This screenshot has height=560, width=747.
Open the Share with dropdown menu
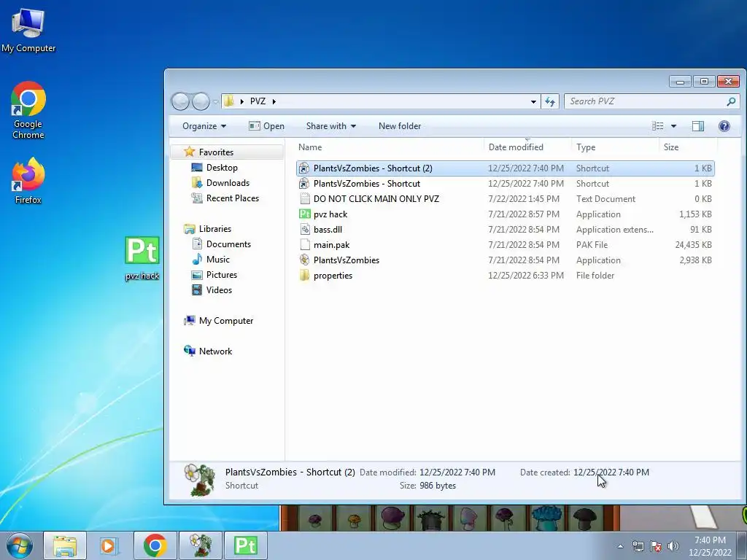pyautogui.click(x=330, y=125)
